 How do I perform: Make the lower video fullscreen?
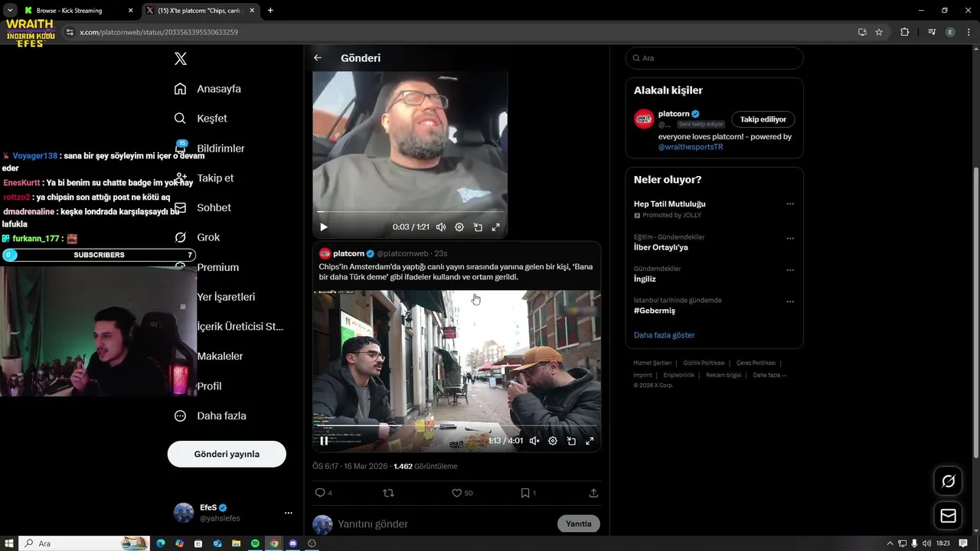[x=590, y=441]
